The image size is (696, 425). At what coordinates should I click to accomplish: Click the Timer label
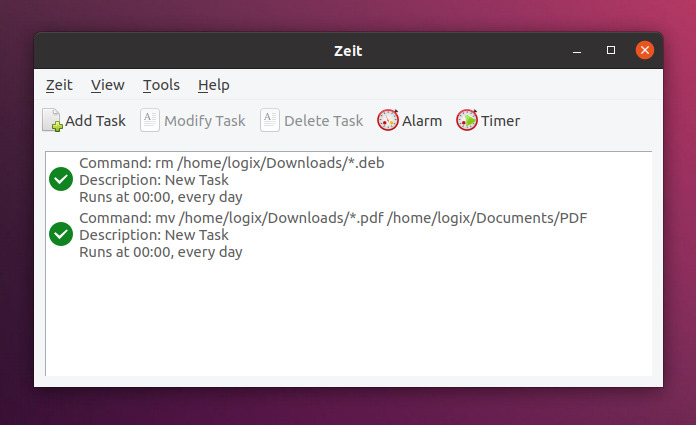pos(500,121)
